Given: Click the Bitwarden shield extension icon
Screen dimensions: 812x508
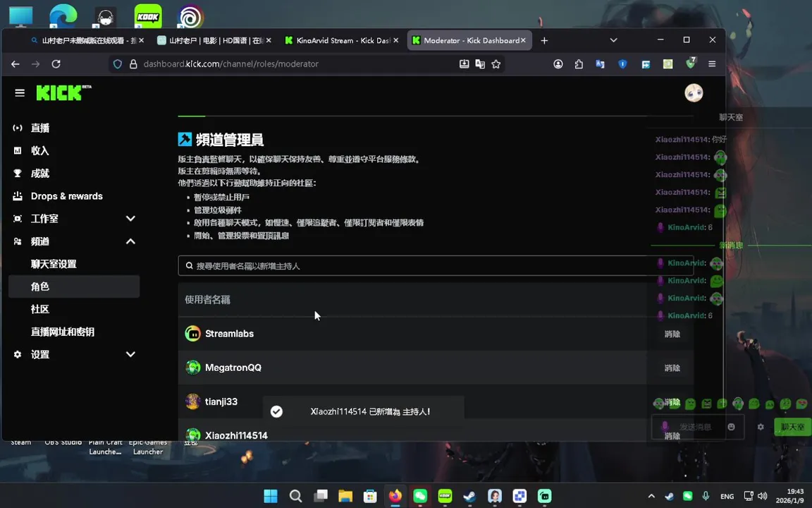Looking at the screenshot, I should [622, 64].
